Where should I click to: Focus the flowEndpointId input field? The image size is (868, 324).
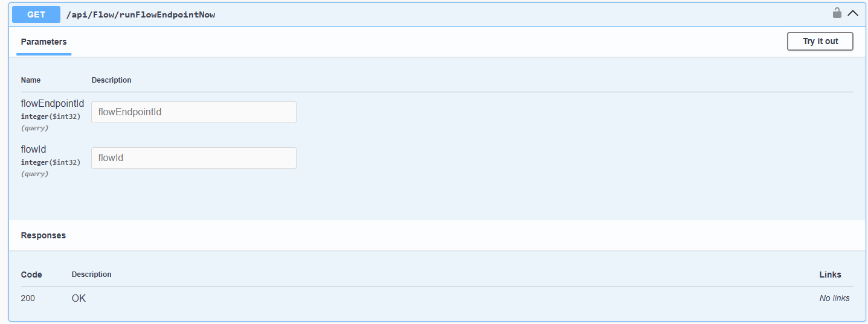193,112
